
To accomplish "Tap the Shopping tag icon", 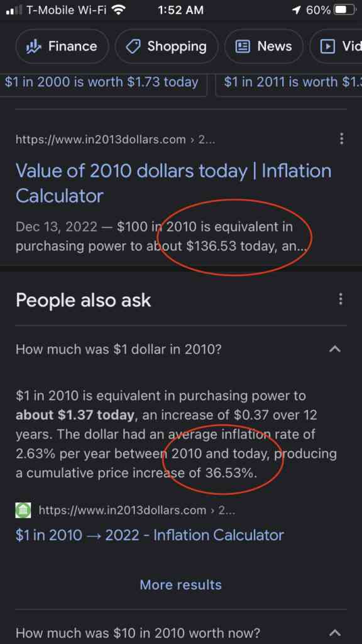I will [x=133, y=47].
